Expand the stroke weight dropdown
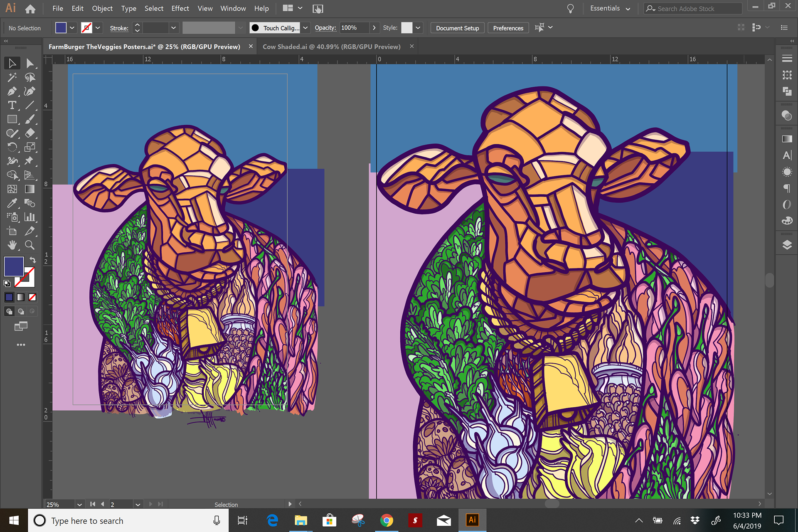798x532 pixels. tap(173, 28)
